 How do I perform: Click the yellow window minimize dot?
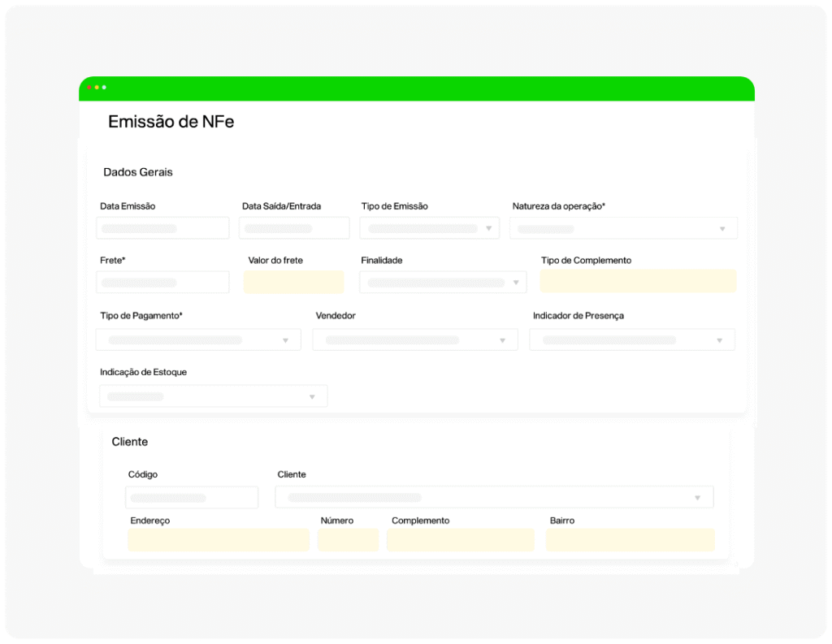pos(97,88)
